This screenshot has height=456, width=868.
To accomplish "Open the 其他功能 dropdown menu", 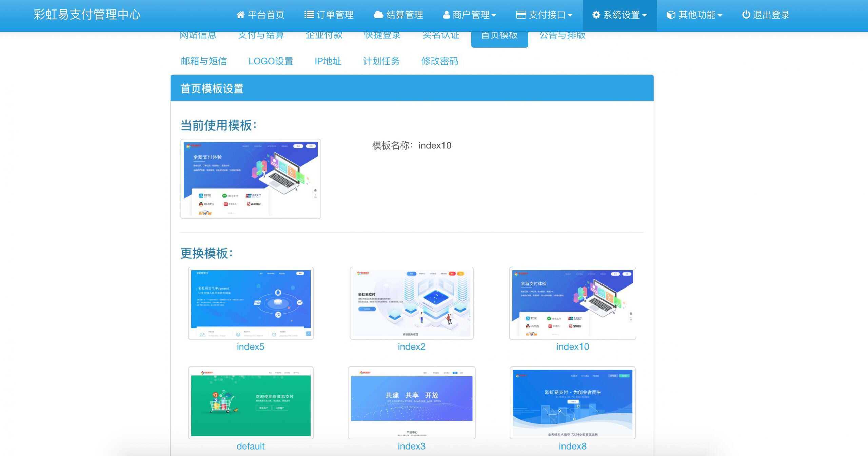I will [x=694, y=15].
